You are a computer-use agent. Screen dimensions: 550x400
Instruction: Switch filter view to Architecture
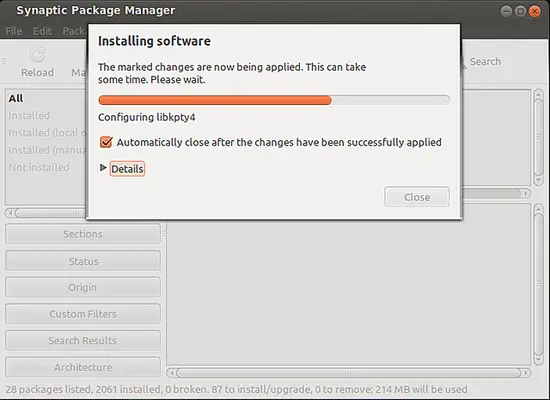tap(83, 367)
